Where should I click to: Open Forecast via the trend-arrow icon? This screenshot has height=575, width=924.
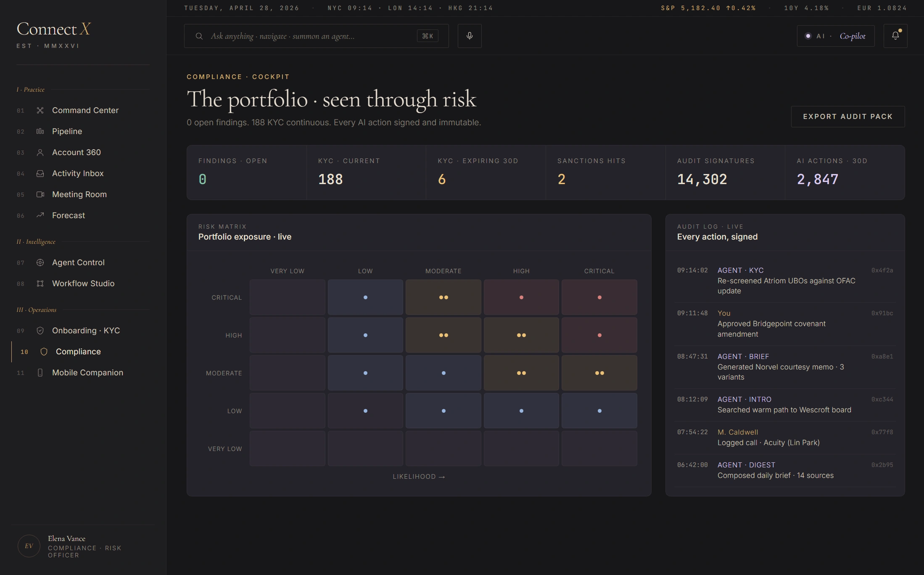click(x=40, y=215)
